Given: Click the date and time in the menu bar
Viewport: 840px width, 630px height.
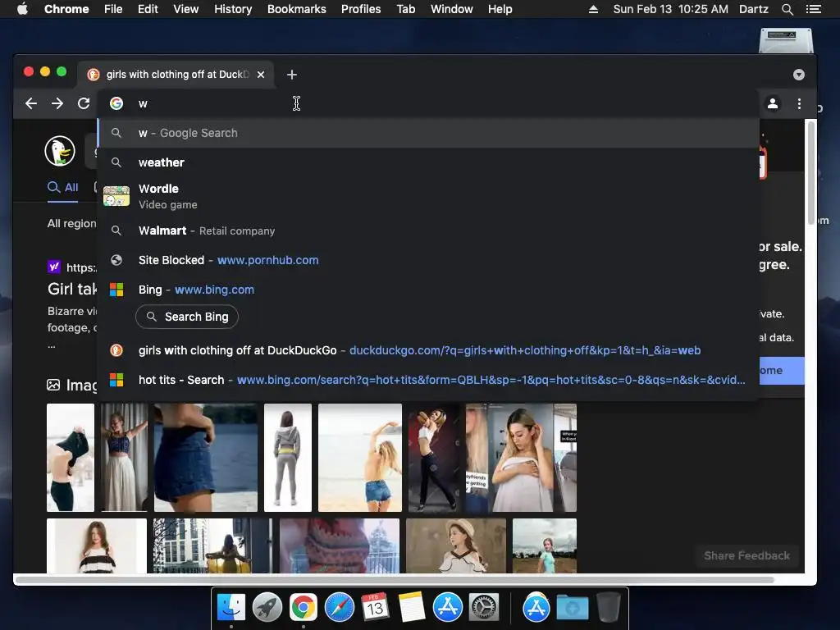Looking at the screenshot, I should (x=671, y=9).
